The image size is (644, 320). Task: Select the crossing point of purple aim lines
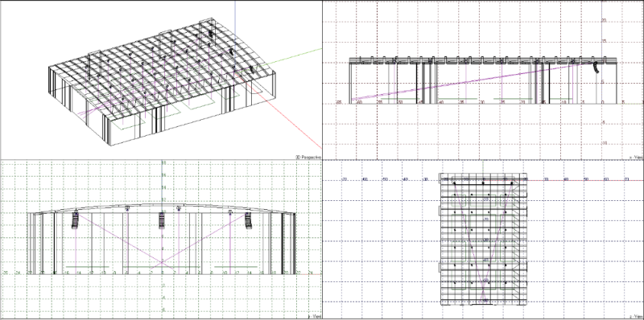[x=162, y=262]
